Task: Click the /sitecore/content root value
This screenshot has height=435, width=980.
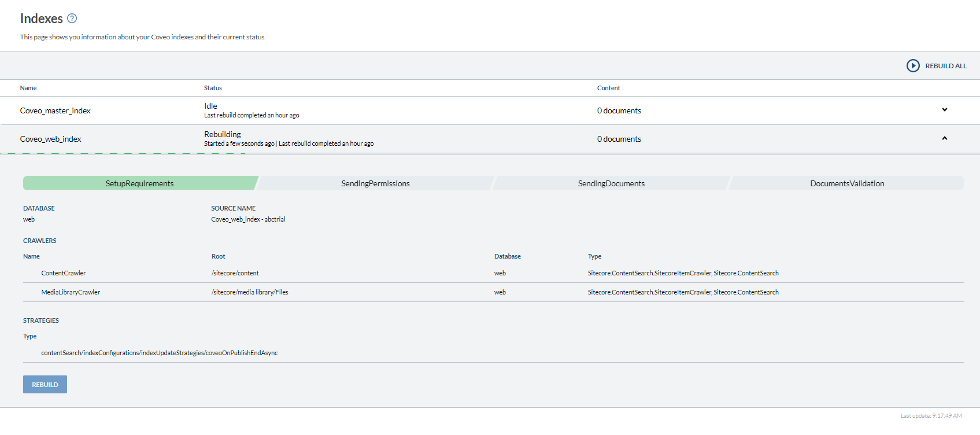Action: (235, 273)
